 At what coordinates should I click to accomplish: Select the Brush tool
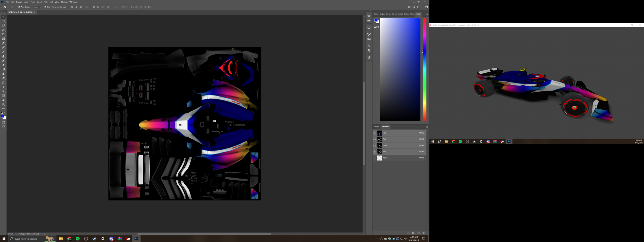click(3, 52)
